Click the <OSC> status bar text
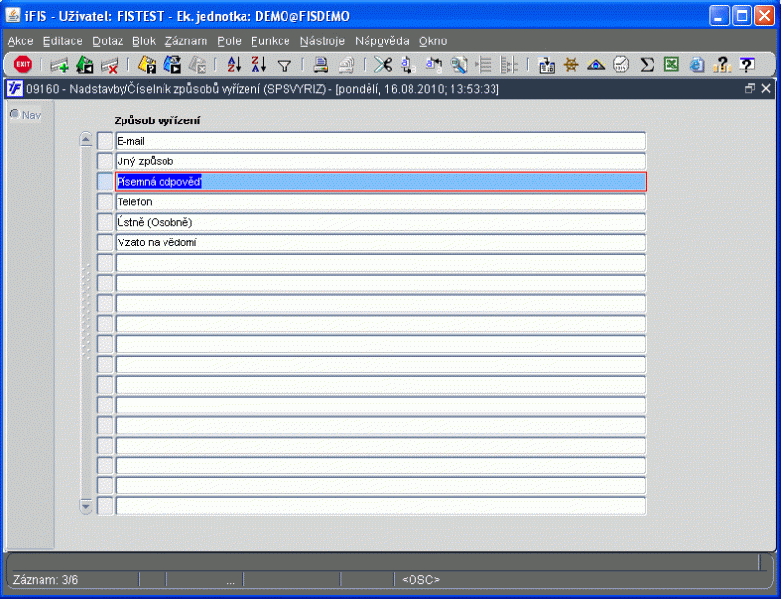Viewport: 781px width, 599px height. 421,580
